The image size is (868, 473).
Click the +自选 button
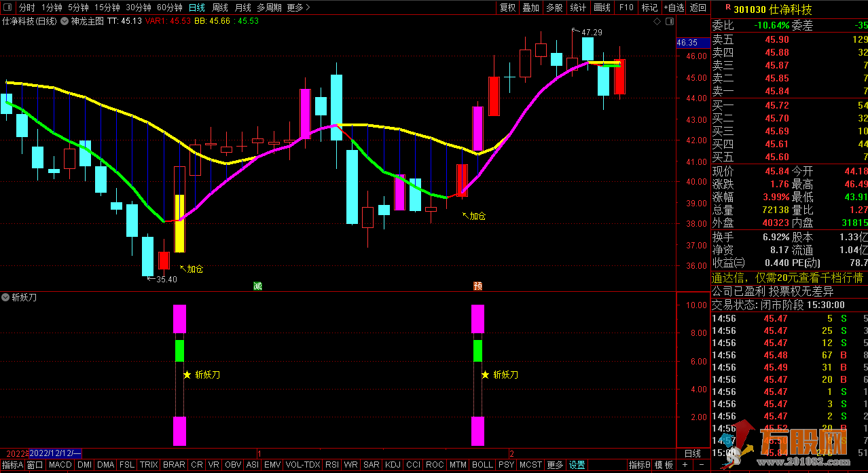tap(673, 7)
